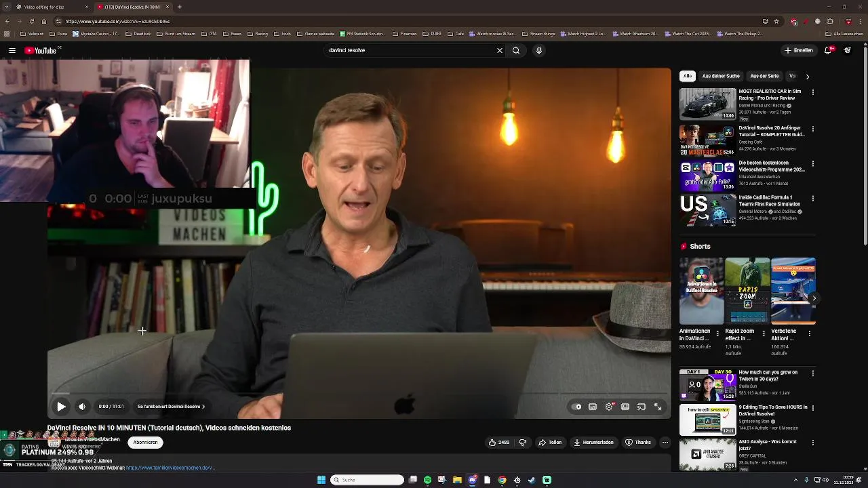This screenshot has height=488, width=868.
Task: Reload the page in browser toolbar
Action: [31, 21]
